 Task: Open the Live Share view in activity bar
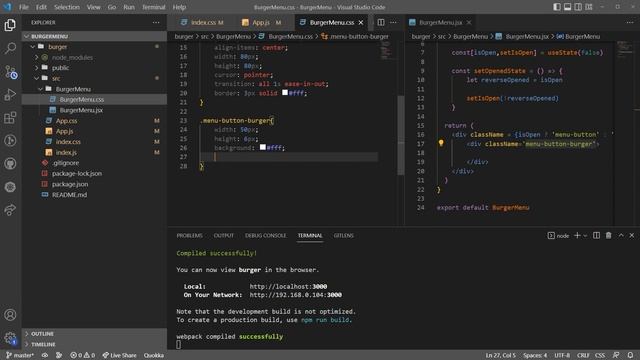pos(10,210)
